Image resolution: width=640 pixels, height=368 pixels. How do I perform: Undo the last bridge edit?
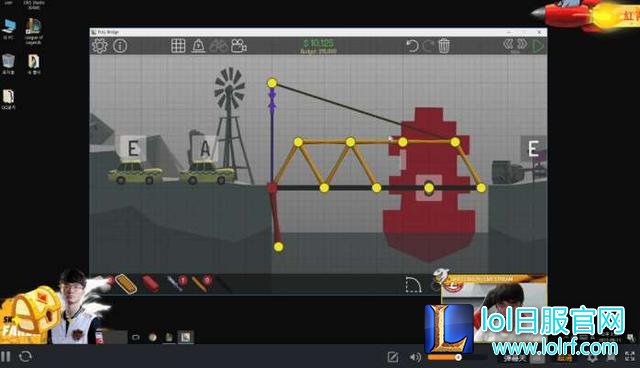tap(412, 46)
